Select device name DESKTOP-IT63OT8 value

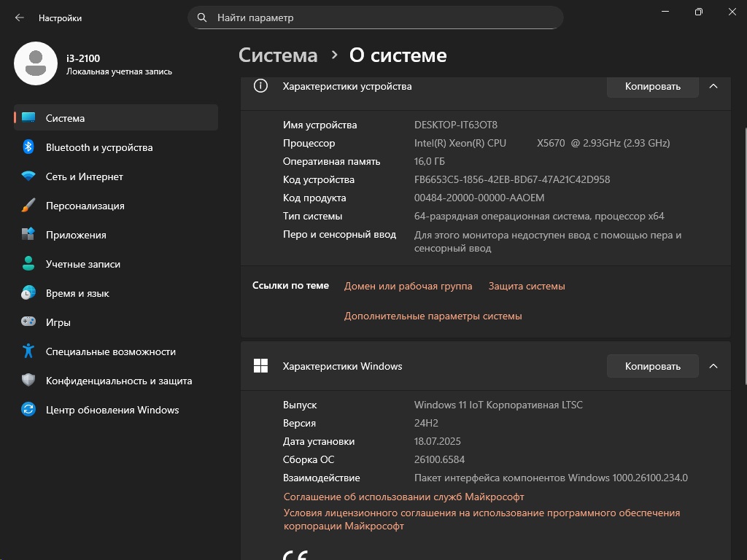pos(455,125)
